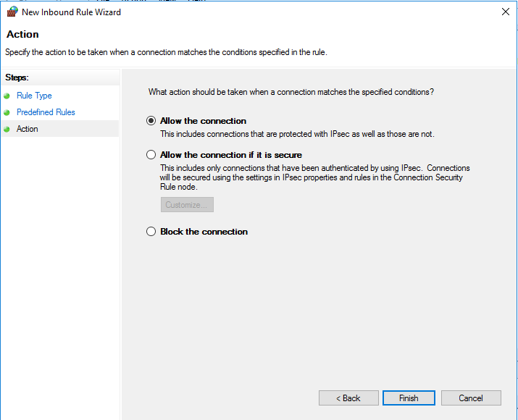The height and width of the screenshot is (420, 518).
Task: Cancel the inbound rule wizard
Action: (x=471, y=398)
